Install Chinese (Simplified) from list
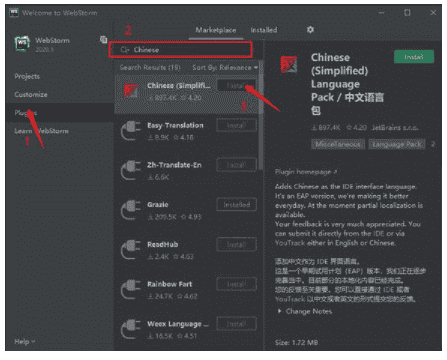Viewport: 447px width, 360px height. coord(237,86)
